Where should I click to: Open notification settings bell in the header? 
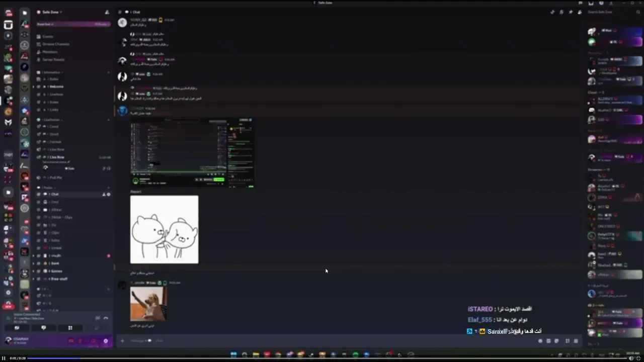561,12
